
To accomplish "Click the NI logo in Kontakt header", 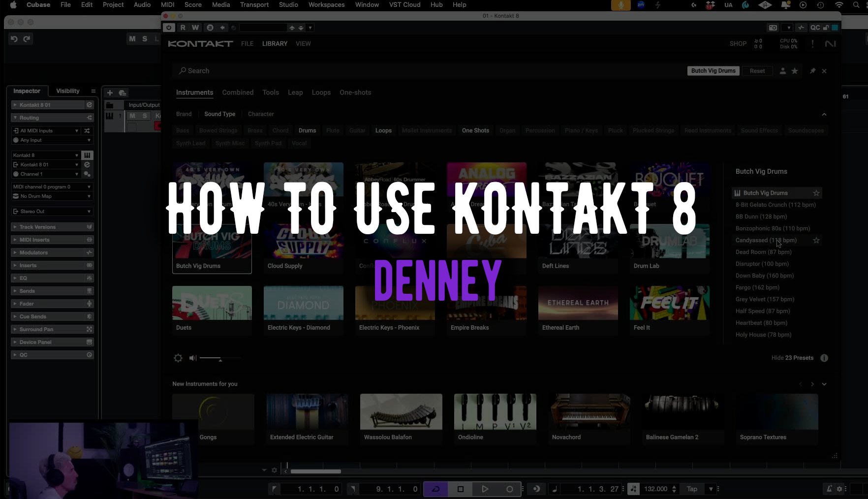I will [831, 43].
